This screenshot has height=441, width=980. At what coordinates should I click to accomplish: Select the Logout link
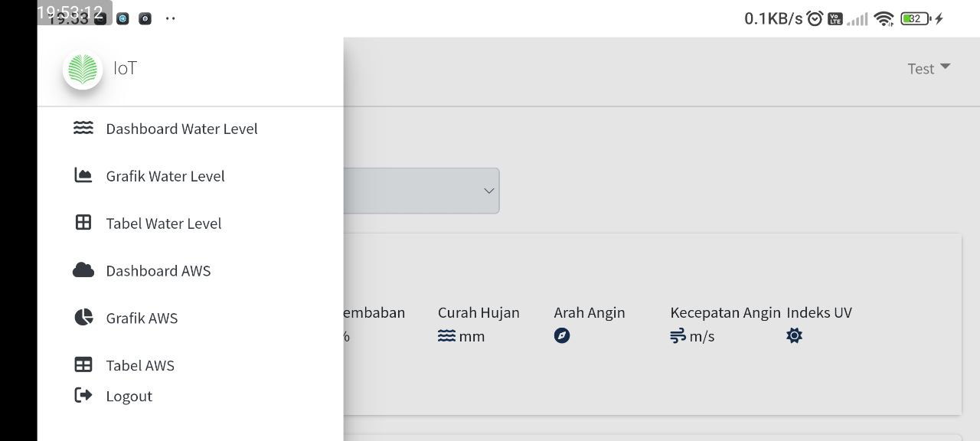129,397
